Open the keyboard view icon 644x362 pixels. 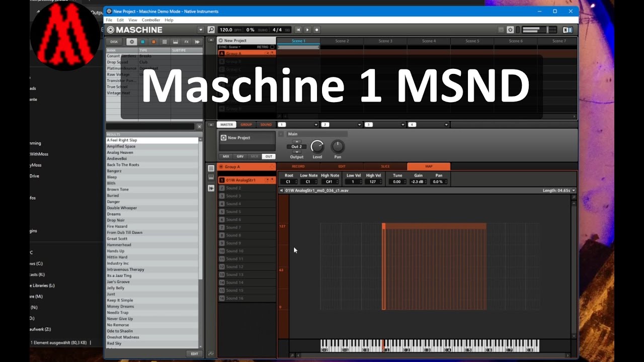[x=211, y=177]
